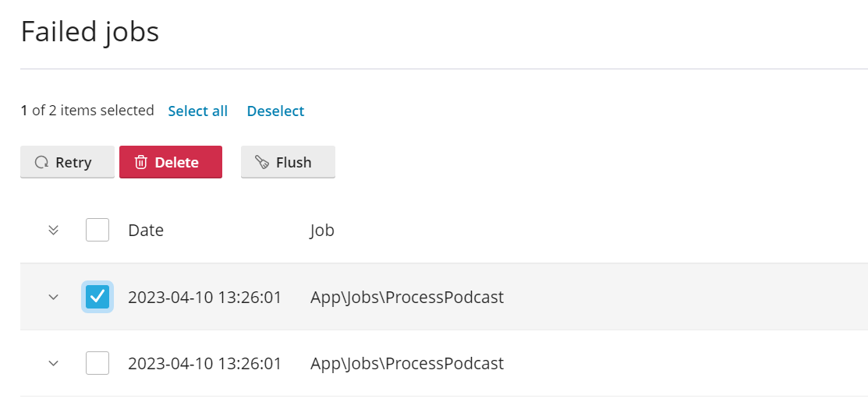Viewport: 868px width, 409px height.
Task: Click the circular arrow icon on Retry
Action: pyautogui.click(x=42, y=163)
